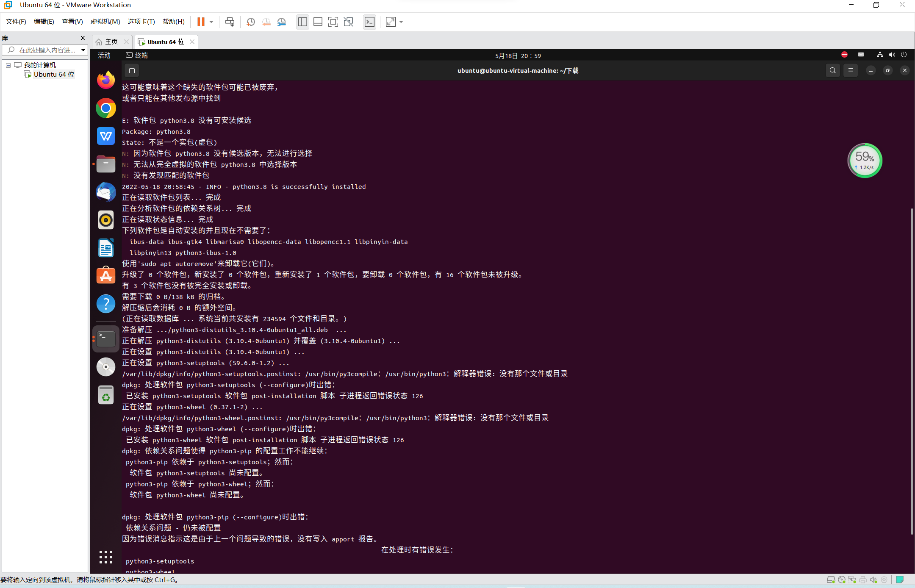Launch Thunderbird mail from the dock
915x588 pixels.
pos(106,192)
